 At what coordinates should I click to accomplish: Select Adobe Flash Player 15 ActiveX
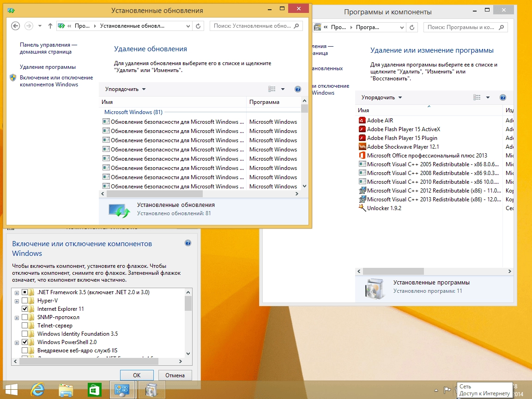[x=403, y=129]
